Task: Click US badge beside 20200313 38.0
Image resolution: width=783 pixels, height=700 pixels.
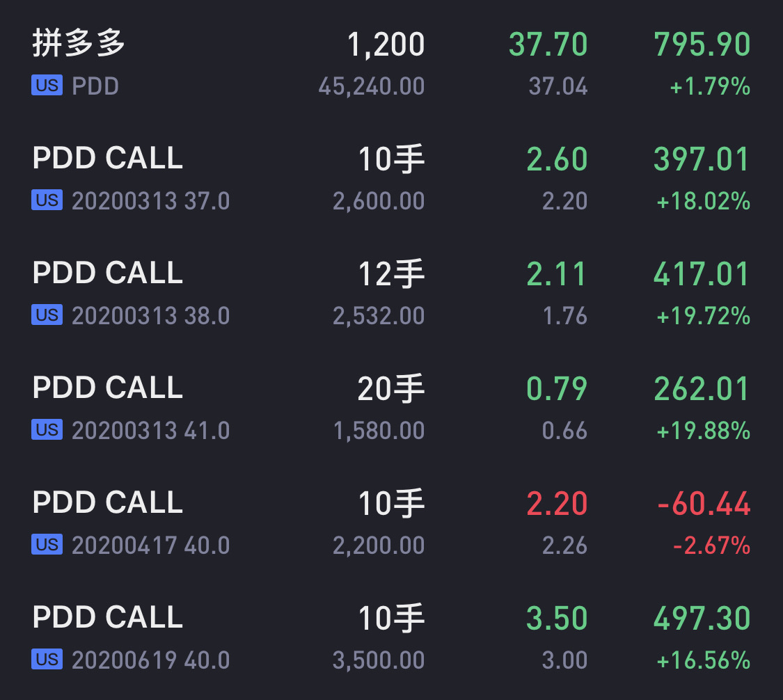Action: pos(47,315)
